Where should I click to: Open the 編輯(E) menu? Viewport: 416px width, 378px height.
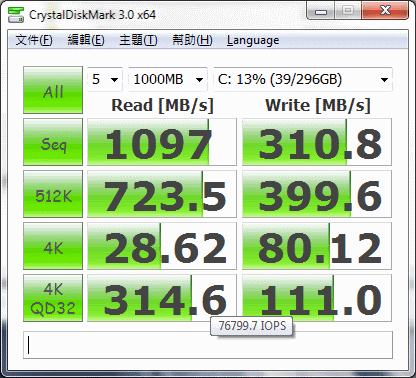[x=86, y=40]
